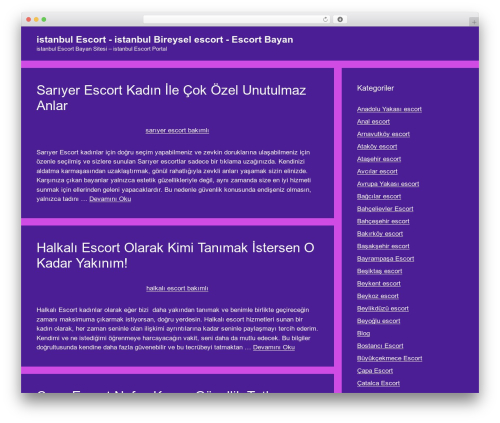The image size is (500, 423).
Task: Open Bahçeşehir escort category
Action: coord(383,221)
